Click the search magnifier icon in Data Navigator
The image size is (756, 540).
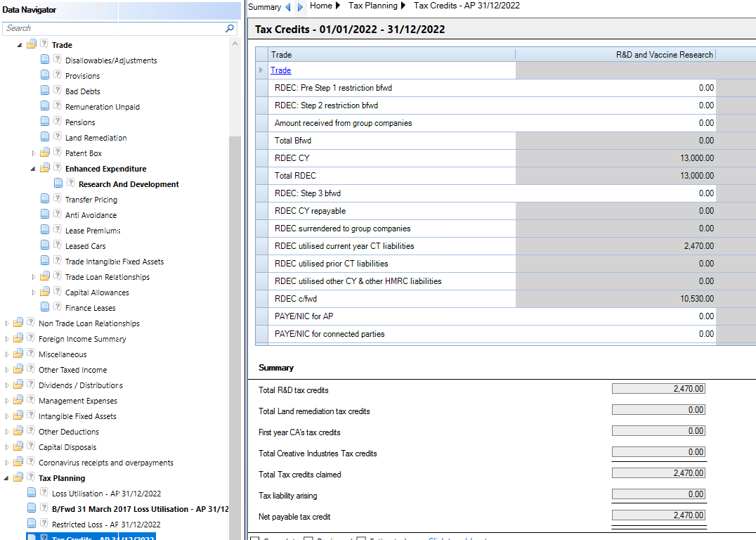pos(230,28)
